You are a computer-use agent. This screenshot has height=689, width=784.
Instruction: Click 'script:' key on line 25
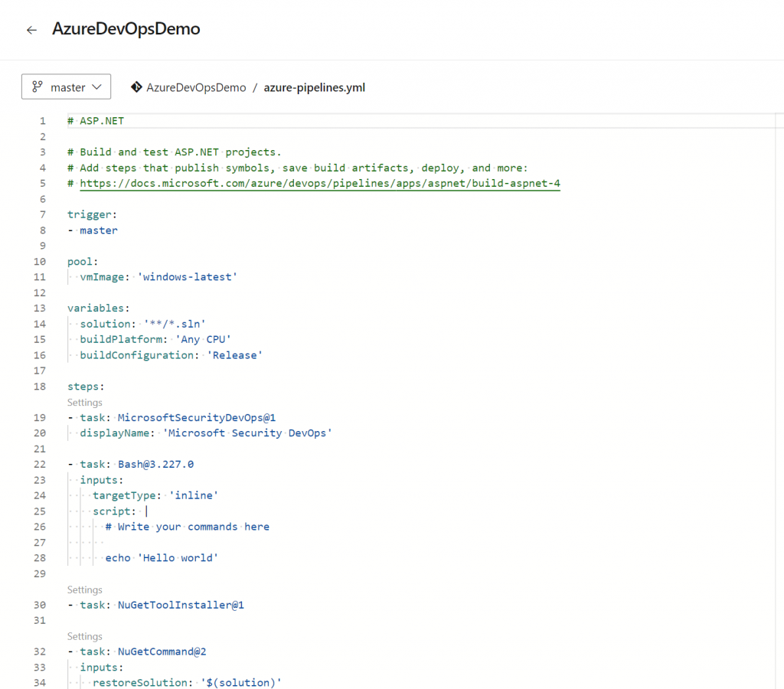click(x=115, y=511)
